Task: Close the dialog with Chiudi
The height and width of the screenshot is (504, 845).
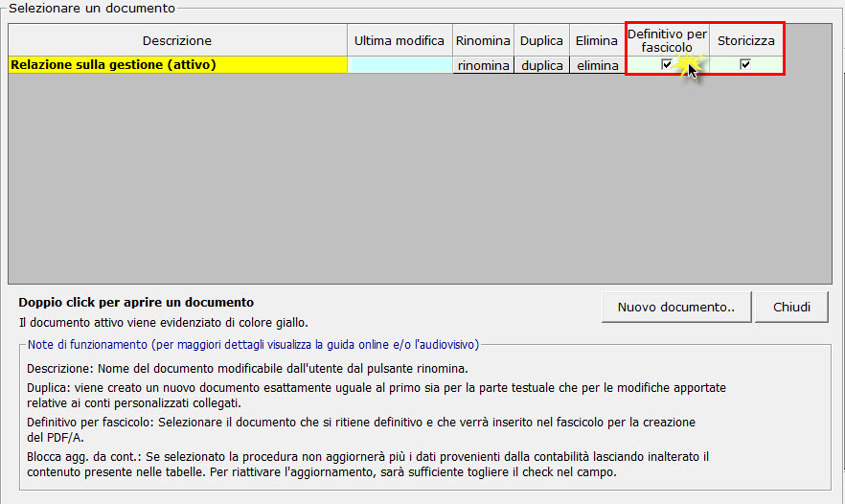Action: [791, 308]
